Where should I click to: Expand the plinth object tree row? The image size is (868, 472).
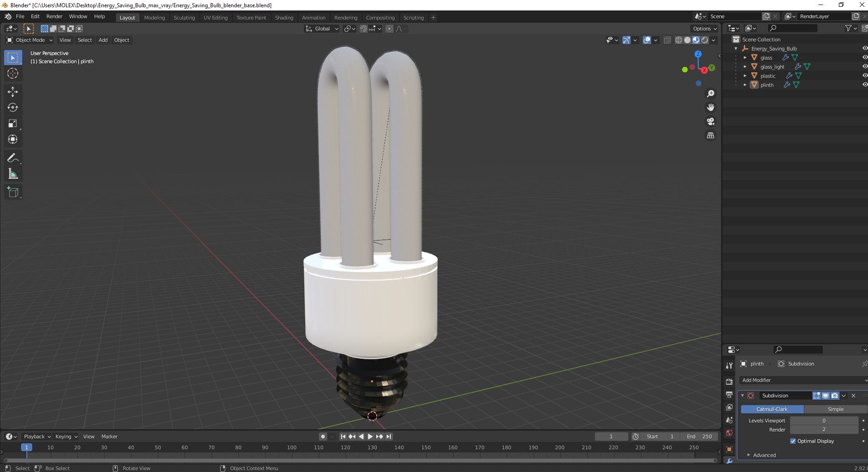[745, 85]
